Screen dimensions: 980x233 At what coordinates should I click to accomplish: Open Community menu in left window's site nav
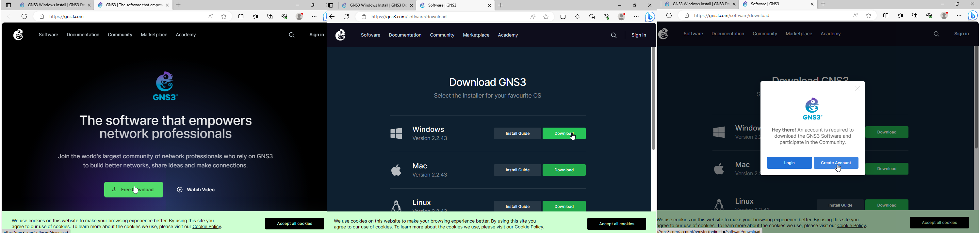[x=120, y=35]
